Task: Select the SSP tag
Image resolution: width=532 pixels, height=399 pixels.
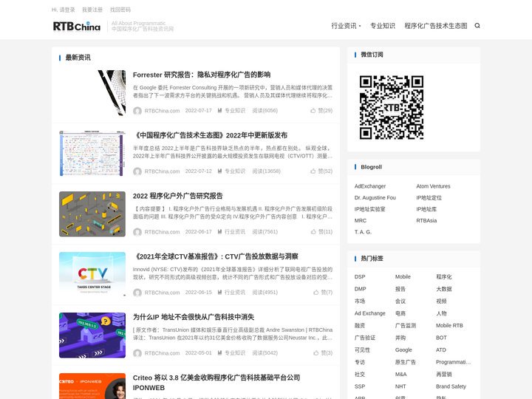Action: coord(360,386)
